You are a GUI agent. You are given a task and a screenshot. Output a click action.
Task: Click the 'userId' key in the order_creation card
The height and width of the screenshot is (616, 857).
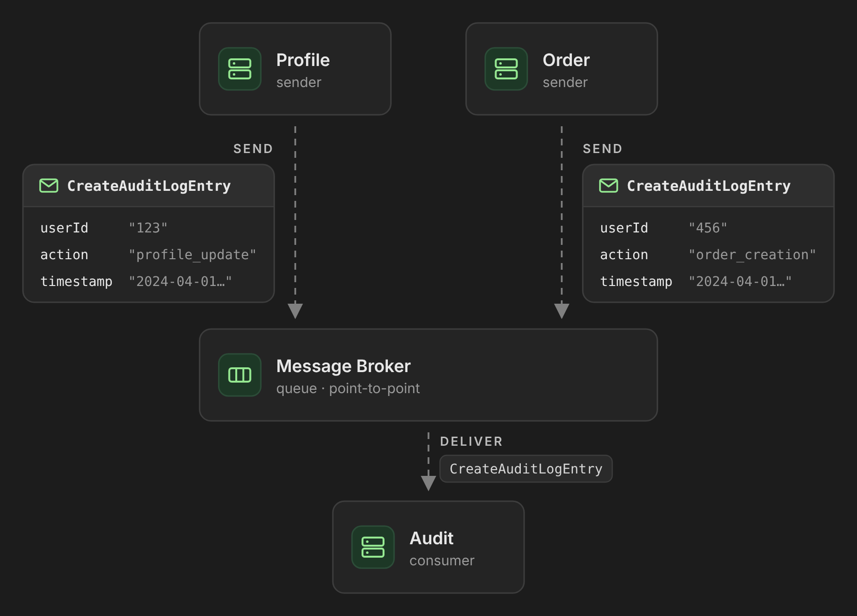(x=624, y=228)
